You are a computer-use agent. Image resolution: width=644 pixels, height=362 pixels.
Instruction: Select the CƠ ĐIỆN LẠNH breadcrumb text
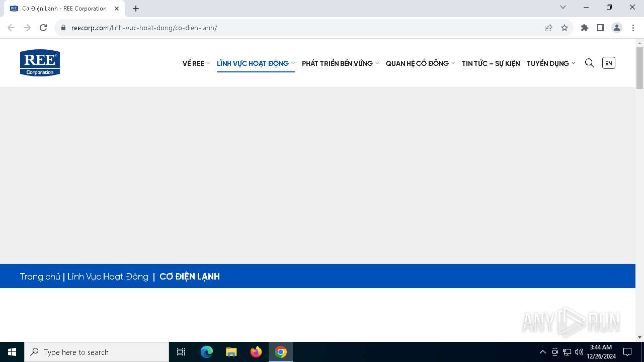[190, 277]
